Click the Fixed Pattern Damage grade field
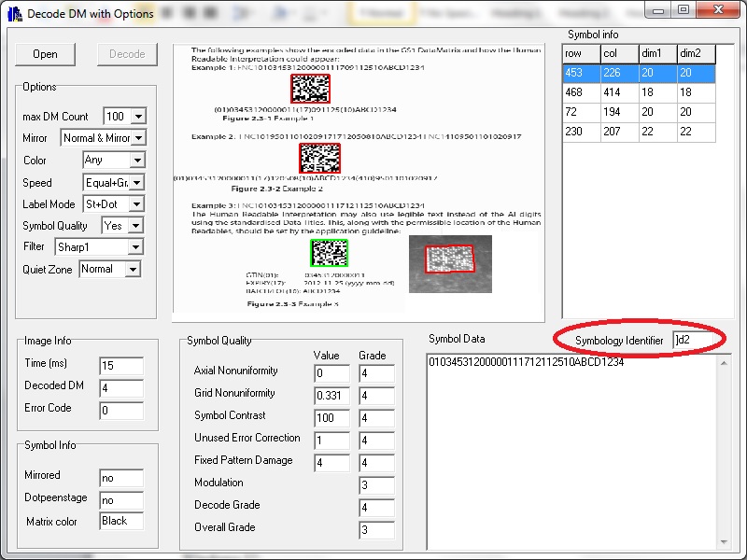Image resolution: width=747 pixels, height=560 pixels. (x=377, y=463)
